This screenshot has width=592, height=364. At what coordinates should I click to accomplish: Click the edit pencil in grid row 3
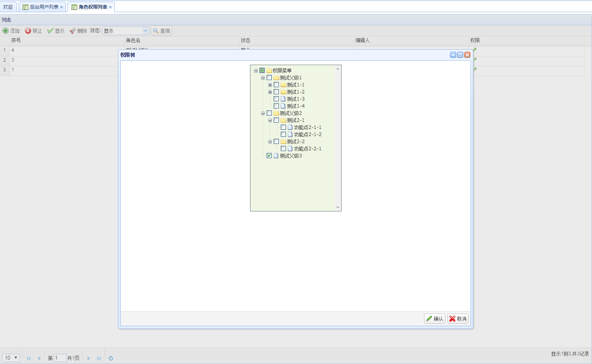474,69
